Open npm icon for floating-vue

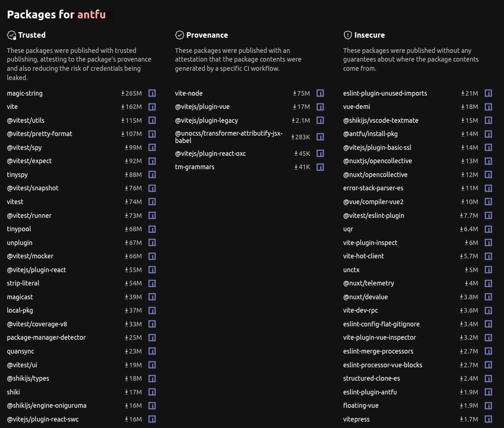pos(488,405)
